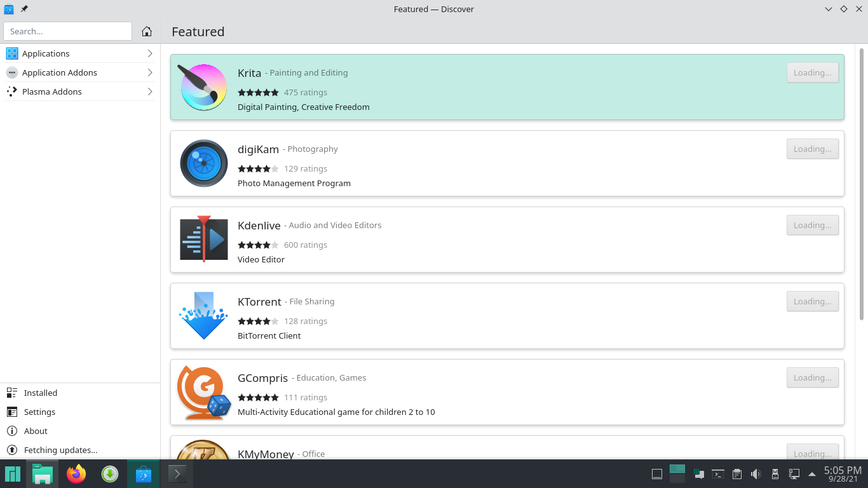Screen dimensions: 868x488
Task: Click the GCompris title text
Action: [263, 378]
